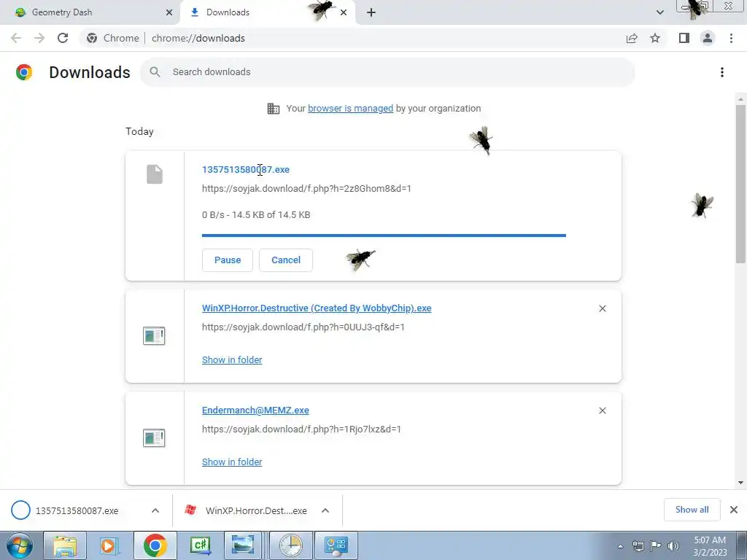Open Chrome's three-dot menu in toolbar

coord(731,38)
